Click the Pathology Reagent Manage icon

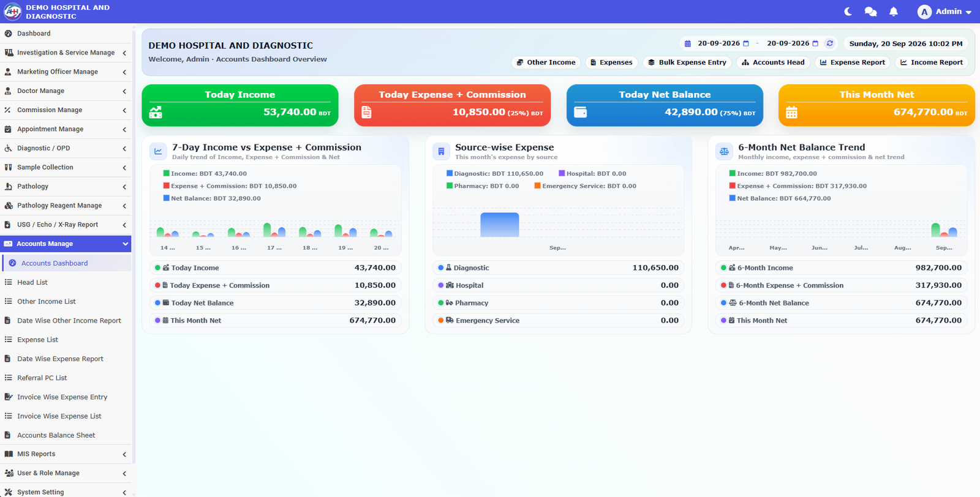[8, 206]
